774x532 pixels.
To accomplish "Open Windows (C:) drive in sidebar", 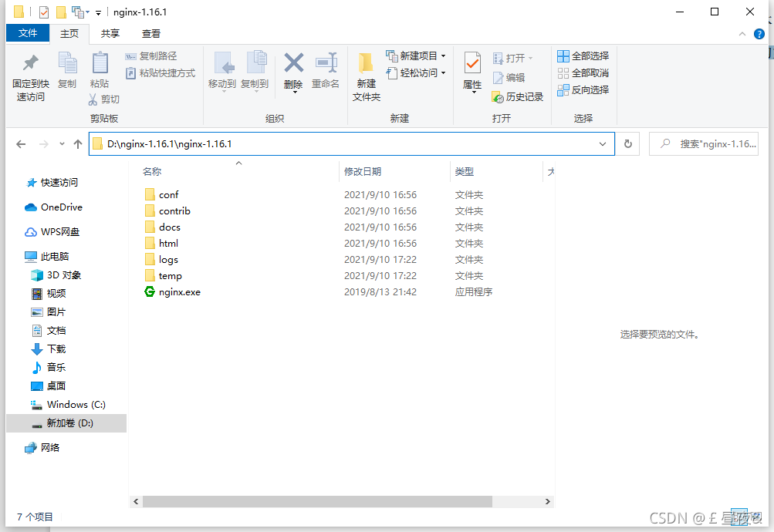I will (x=68, y=404).
